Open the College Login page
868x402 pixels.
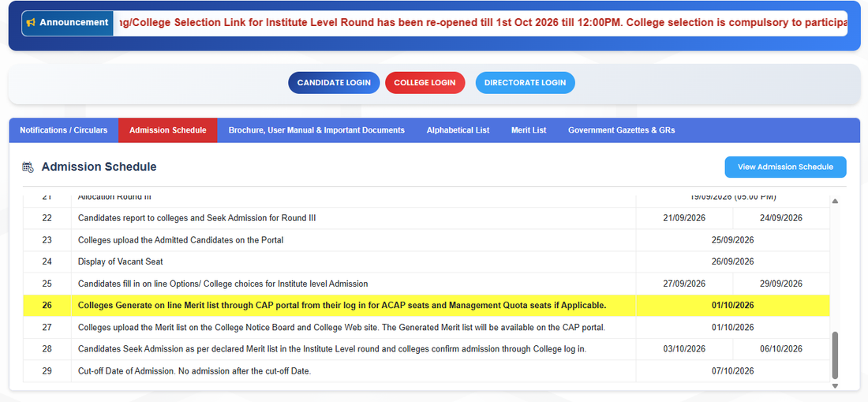pos(425,82)
